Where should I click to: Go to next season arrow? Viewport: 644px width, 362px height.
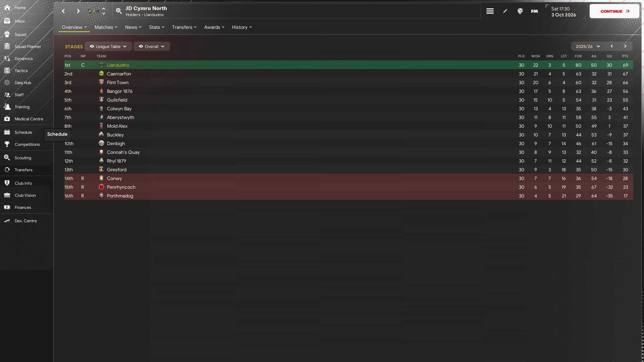tap(625, 46)
